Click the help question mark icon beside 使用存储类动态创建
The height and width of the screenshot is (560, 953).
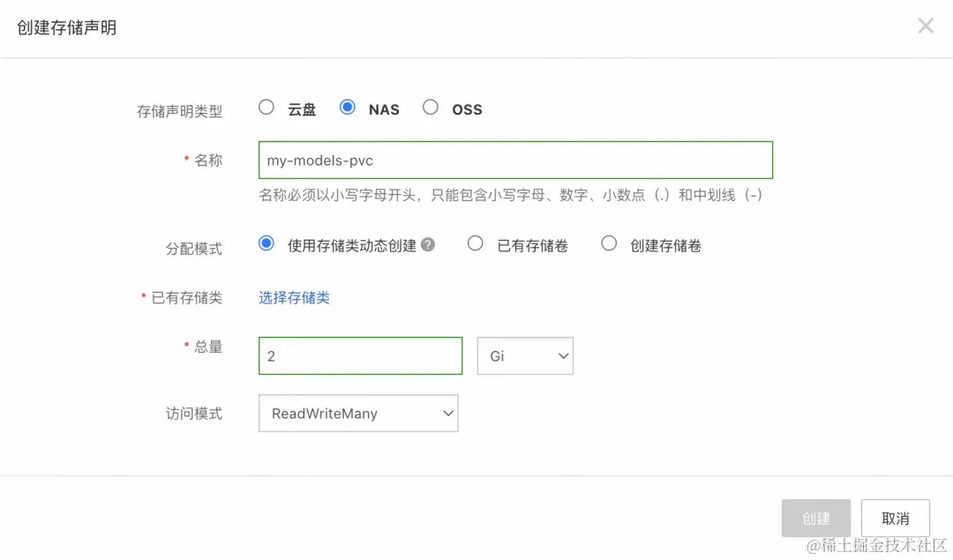428,245
